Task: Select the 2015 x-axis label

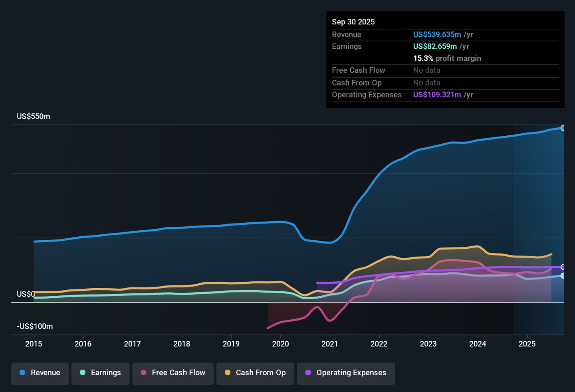Action: tap(34, 344)
